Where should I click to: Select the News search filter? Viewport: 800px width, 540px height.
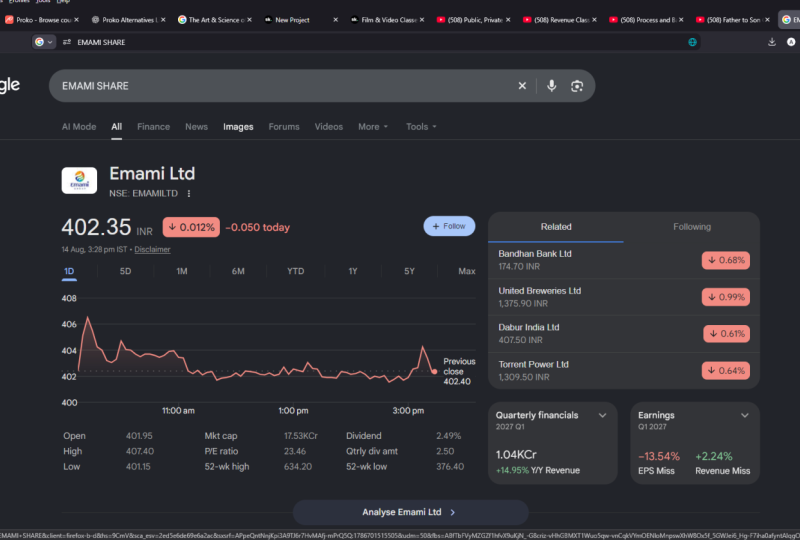196,127
